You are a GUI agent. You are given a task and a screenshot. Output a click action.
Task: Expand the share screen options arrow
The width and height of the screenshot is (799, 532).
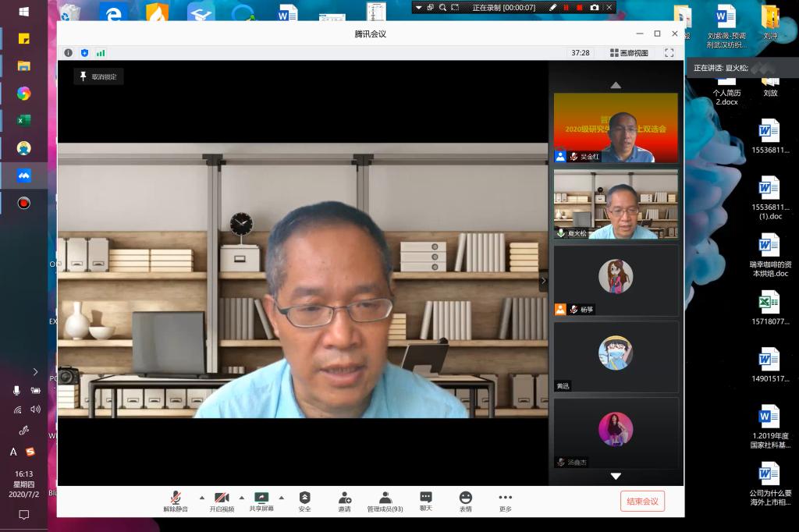coord(281,497)
